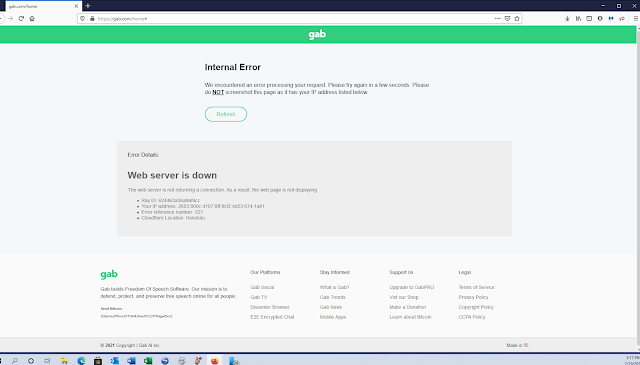Open Excel from taskbar
The image size is (640, 365).
(148, 361)
